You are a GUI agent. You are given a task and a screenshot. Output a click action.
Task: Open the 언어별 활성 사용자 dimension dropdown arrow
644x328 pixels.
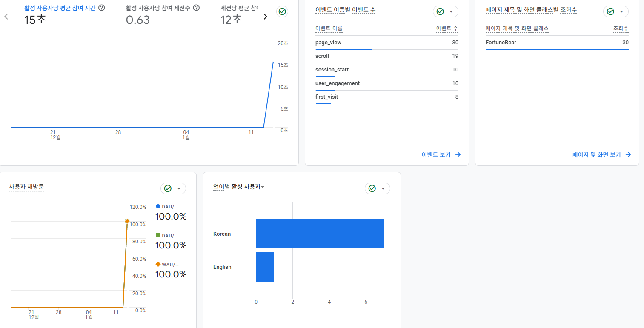coord(263,187)
